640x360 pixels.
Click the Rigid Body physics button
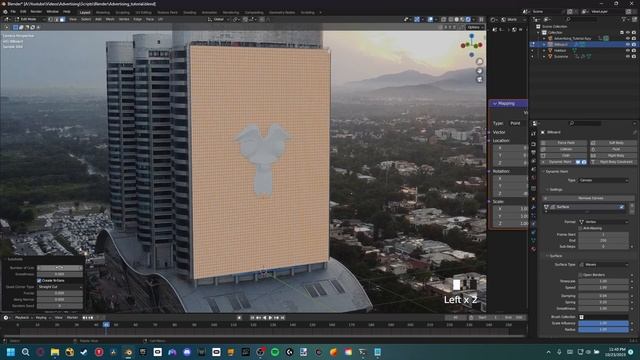coord(613,156)
